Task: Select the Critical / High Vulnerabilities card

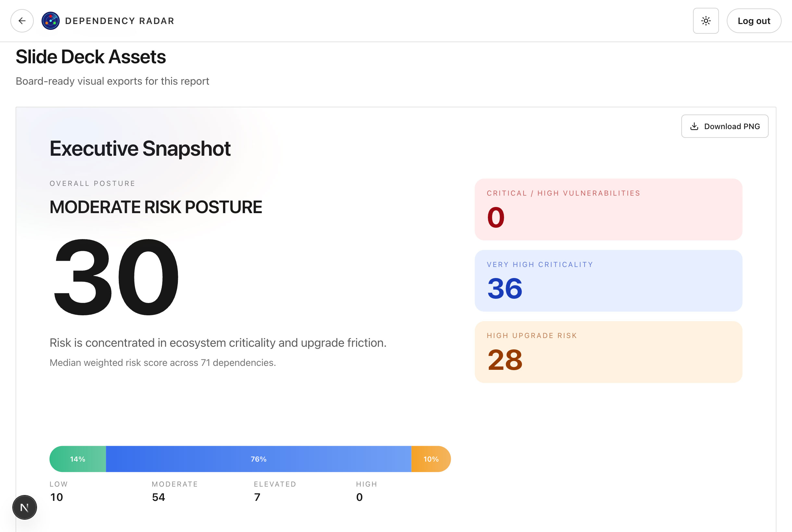Action: point(608,209)
